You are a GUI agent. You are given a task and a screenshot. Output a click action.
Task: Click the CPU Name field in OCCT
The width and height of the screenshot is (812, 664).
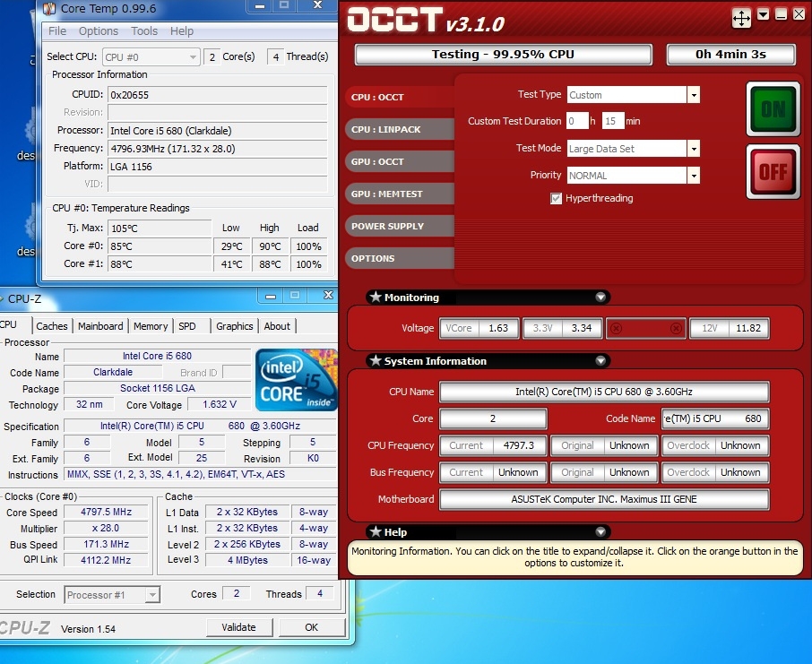604,392
